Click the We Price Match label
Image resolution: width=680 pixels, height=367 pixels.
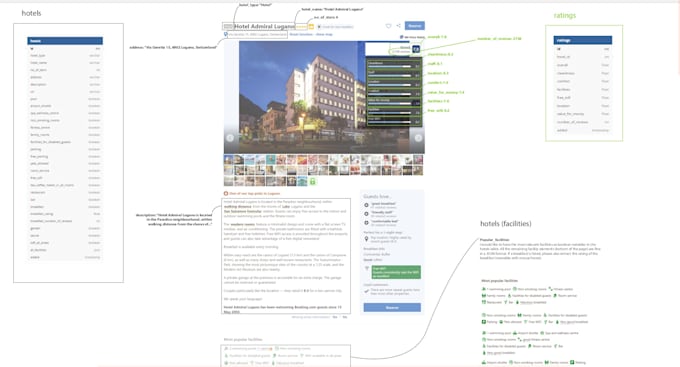(x=412, y=37)
